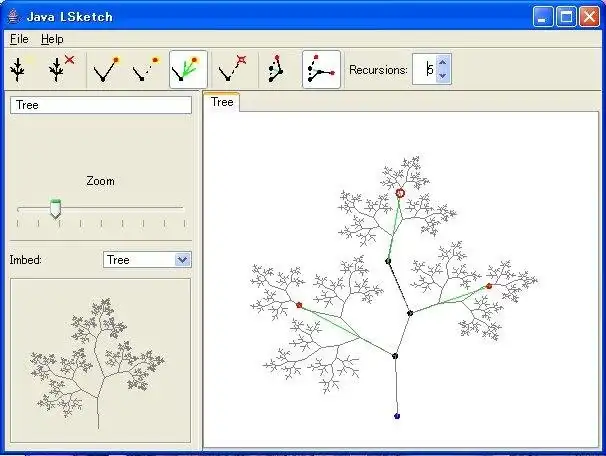Decrease Recursions with spinner down arrow
Screen dimensions: 606x456
point(443,76)
